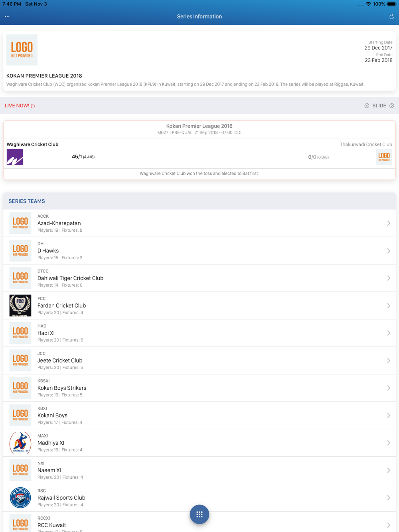
Task: Tap Waghivare Cricket Club purple logo
Action: (x=15, y=157)
